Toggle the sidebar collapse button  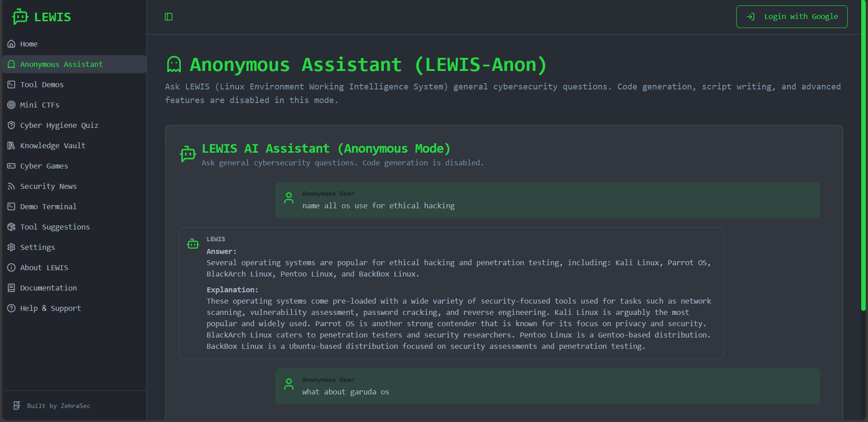(x=169, y=17)
